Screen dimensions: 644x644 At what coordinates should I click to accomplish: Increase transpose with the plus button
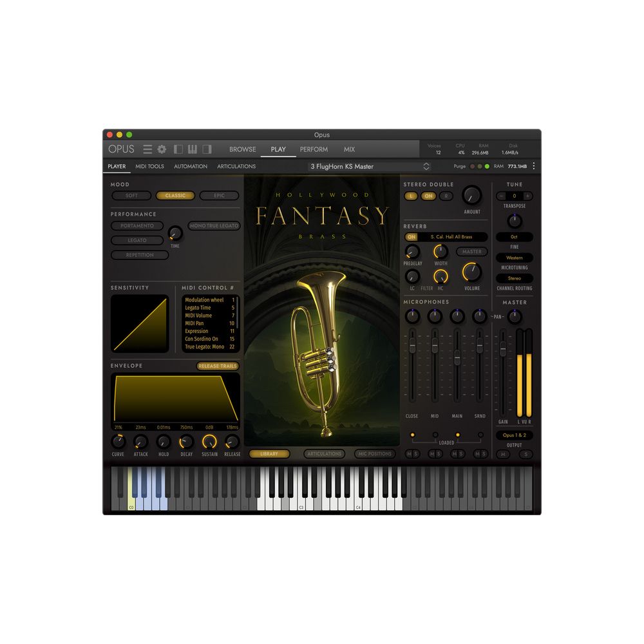point(527,196)
